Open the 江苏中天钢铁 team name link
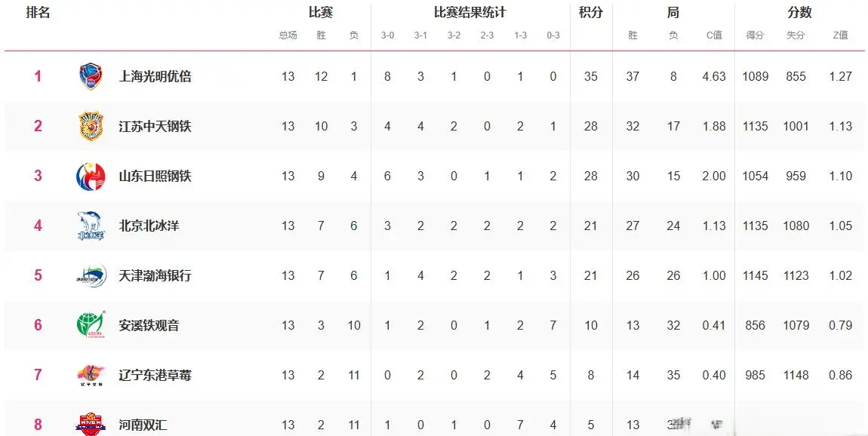 155,126
